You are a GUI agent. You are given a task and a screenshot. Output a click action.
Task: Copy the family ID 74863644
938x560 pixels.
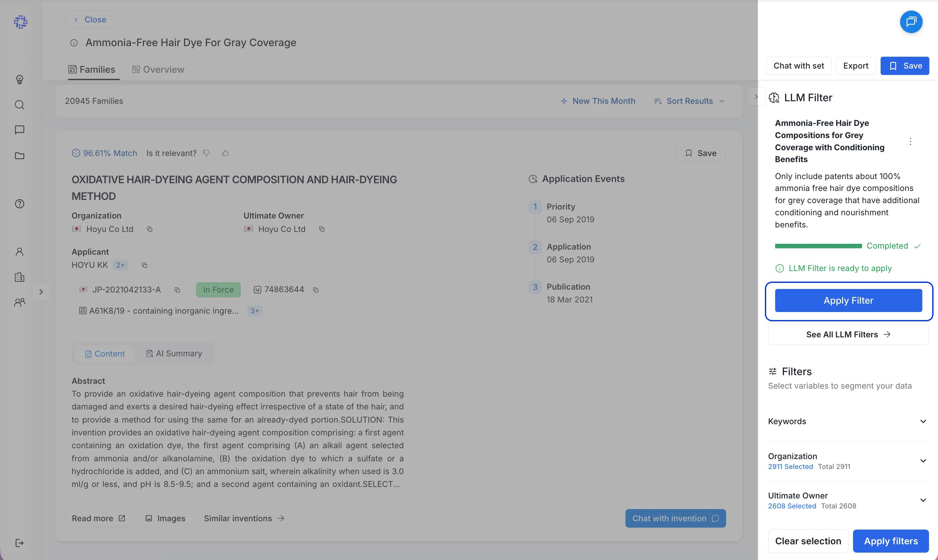[x=316, y=290]
